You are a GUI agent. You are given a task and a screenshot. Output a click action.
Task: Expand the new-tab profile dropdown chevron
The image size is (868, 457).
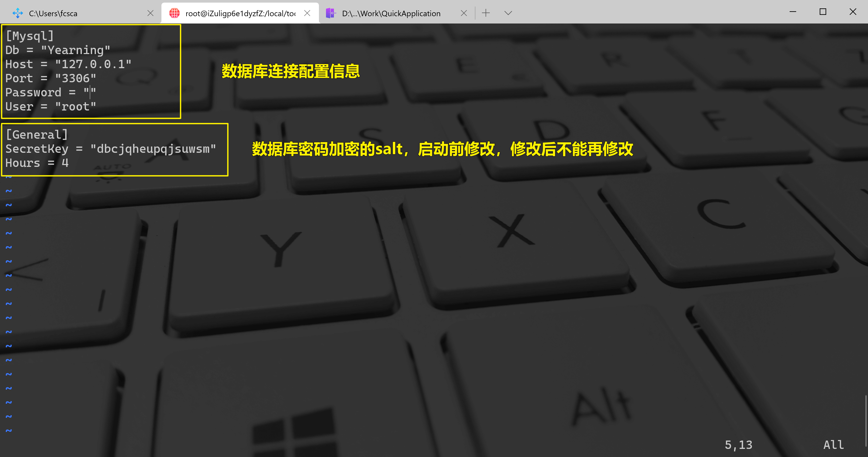[x=508, y=13]
